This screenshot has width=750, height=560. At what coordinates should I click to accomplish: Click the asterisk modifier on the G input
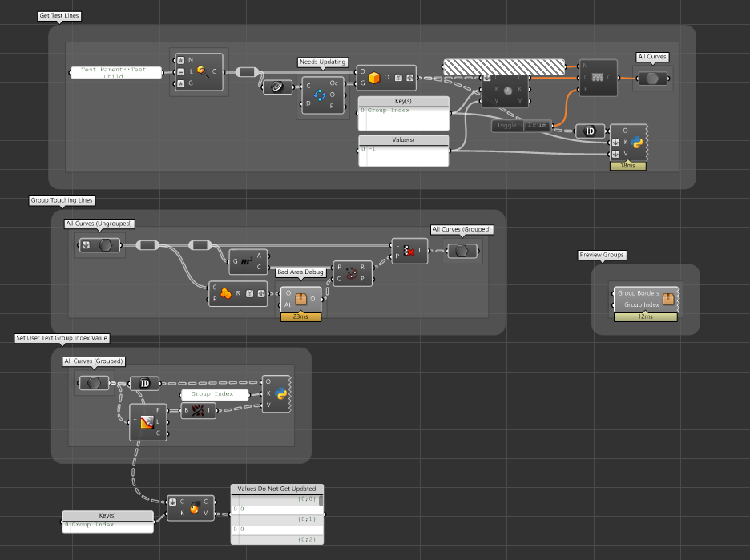click(181, 83)
